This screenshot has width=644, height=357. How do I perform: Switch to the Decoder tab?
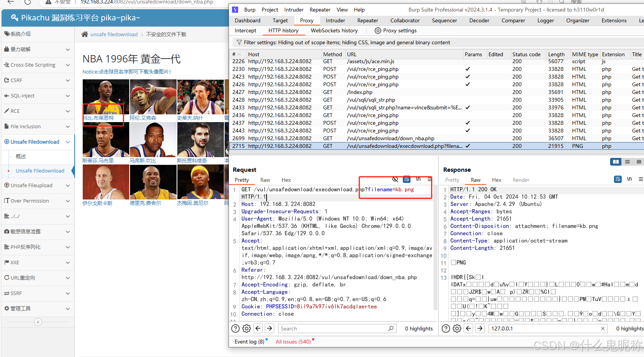click(479, 20)
